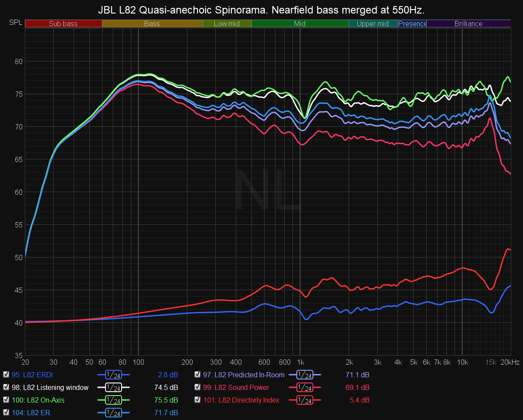Viewport: 523px width, 420px height.
Task: Select the '97: L82 Predicted In-Room' legend label
Action: (244, 375)
